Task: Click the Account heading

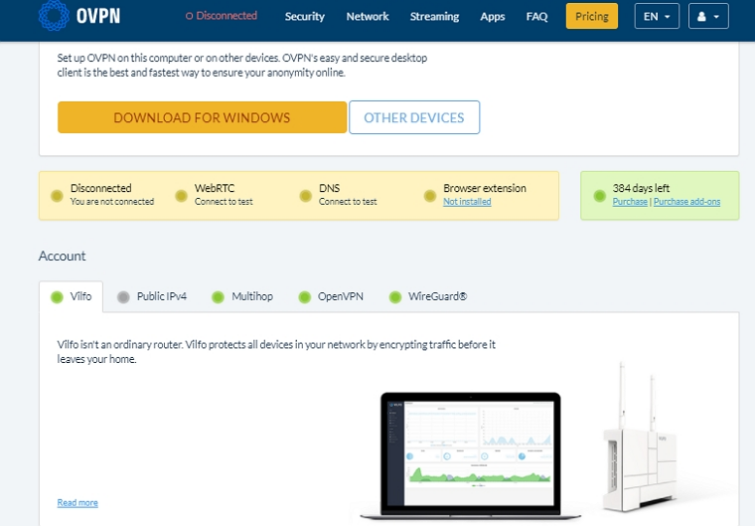Action: pos(62,256)
